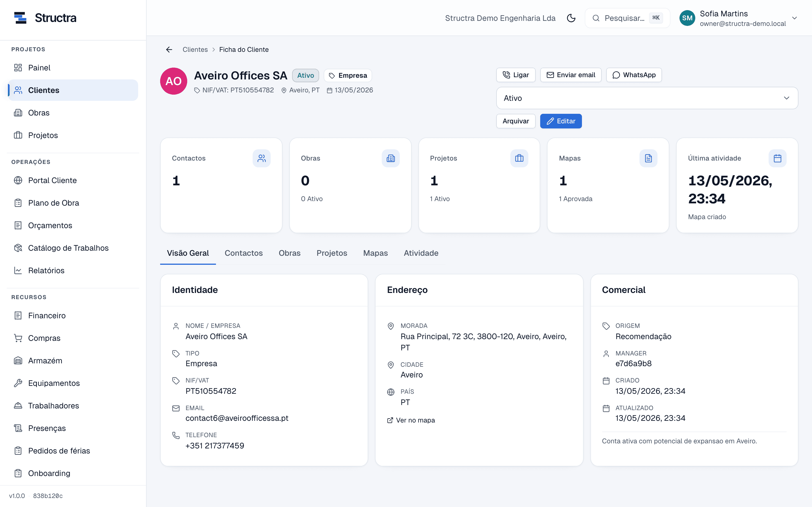Expand the Ativo status dropdown
812x507 pixels.
[x=647, y=98]
